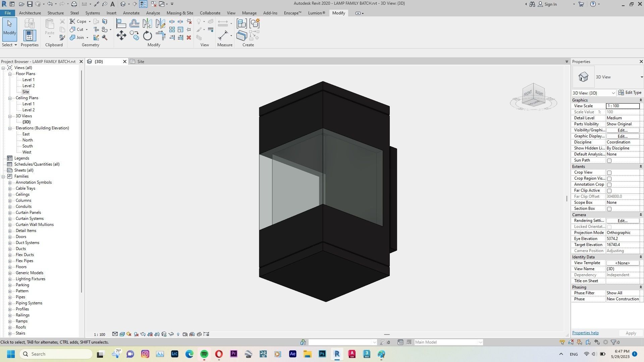Switch to the Site view tab
The width and height of the screenshot is (644, 362).
[x=141, y=62]
